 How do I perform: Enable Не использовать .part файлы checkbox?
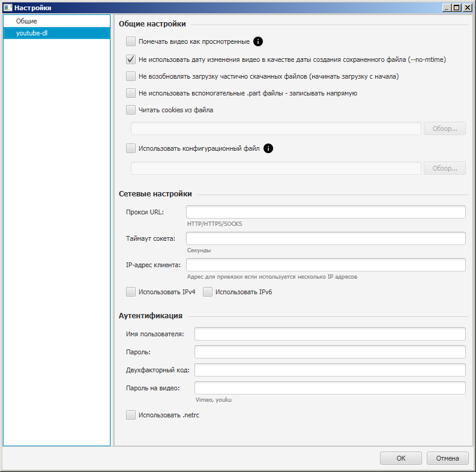click(131, 93)
